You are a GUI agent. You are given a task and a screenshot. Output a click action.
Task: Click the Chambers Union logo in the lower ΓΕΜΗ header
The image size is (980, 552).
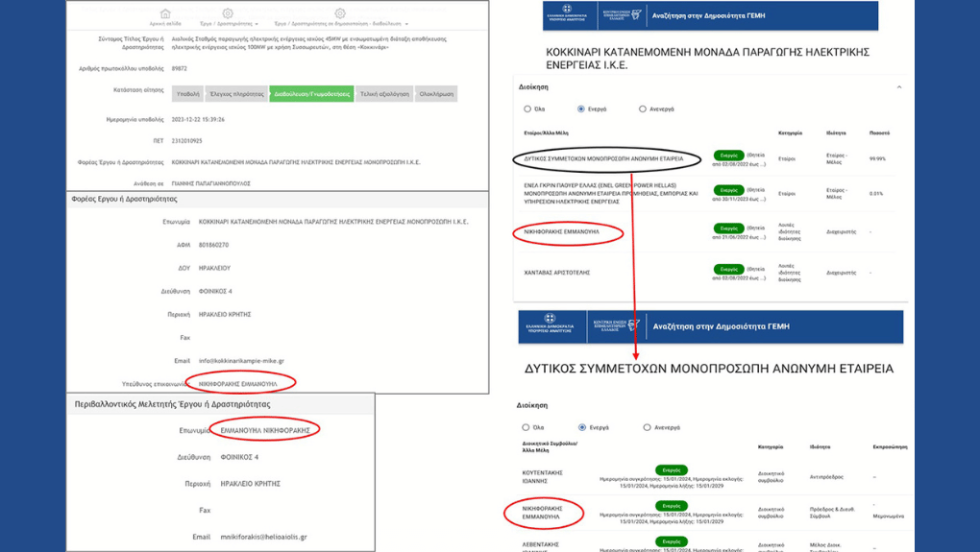click(616, 324)
